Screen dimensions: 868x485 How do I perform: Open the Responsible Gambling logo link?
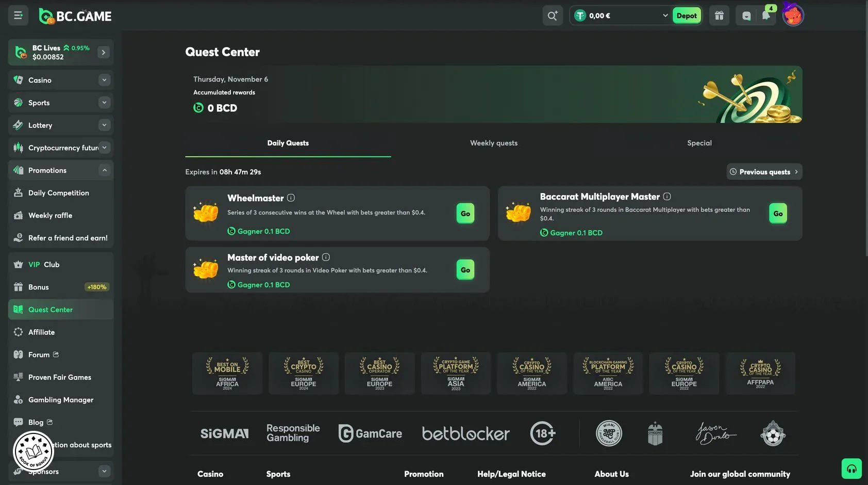point(293,433)
